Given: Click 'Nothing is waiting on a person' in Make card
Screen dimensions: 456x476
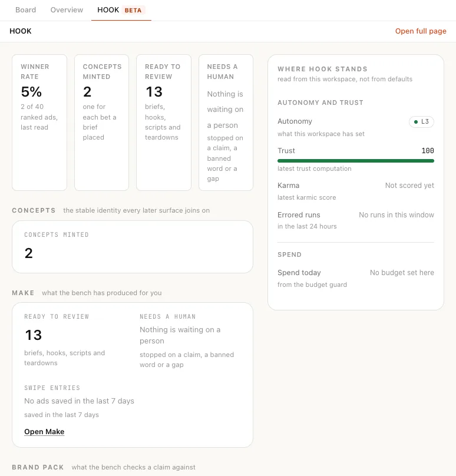Looking at the screenshot, I should click(180, 335).
